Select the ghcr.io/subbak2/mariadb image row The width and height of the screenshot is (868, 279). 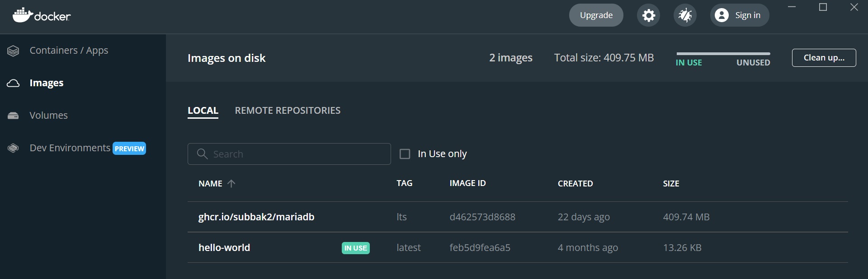(518, 217)
